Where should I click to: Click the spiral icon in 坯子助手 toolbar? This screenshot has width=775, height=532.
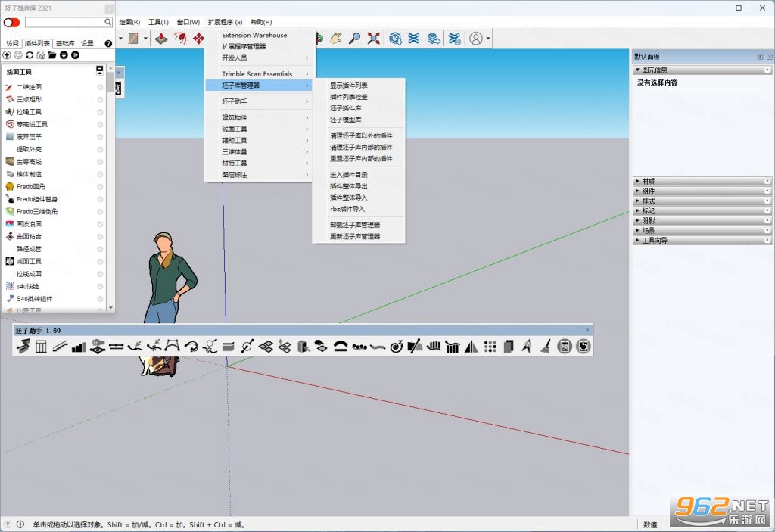(x=397, y=347)
